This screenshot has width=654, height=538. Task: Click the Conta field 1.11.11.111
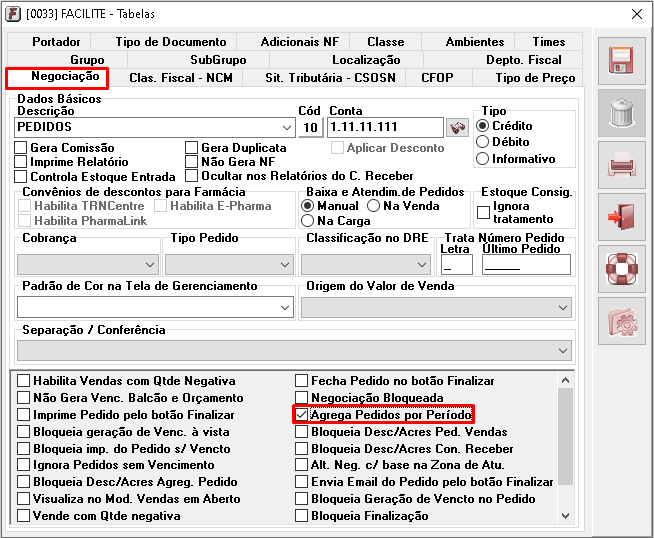click(385, 127)
